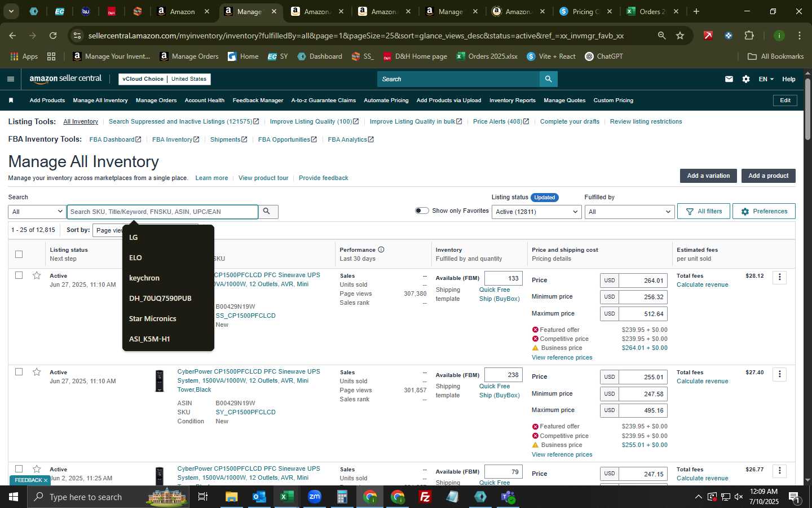The height and width of the screenshot is (508, 812).
Task: Close the FEEDBACK tab widget
Action: [46, 480]
